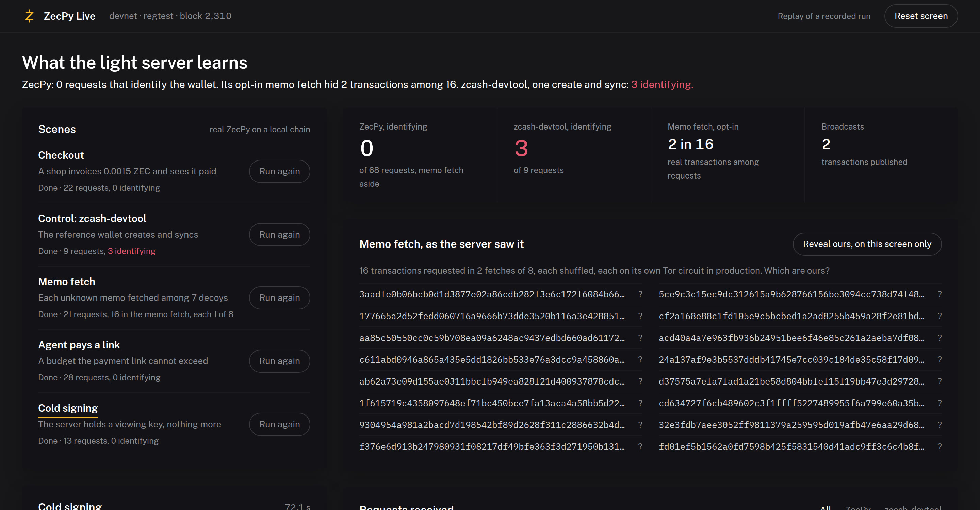Viewport: 980px width, 510px height.
Task: Click question mark beside hash fd01ef5b1562
Action: coord(940,446)
